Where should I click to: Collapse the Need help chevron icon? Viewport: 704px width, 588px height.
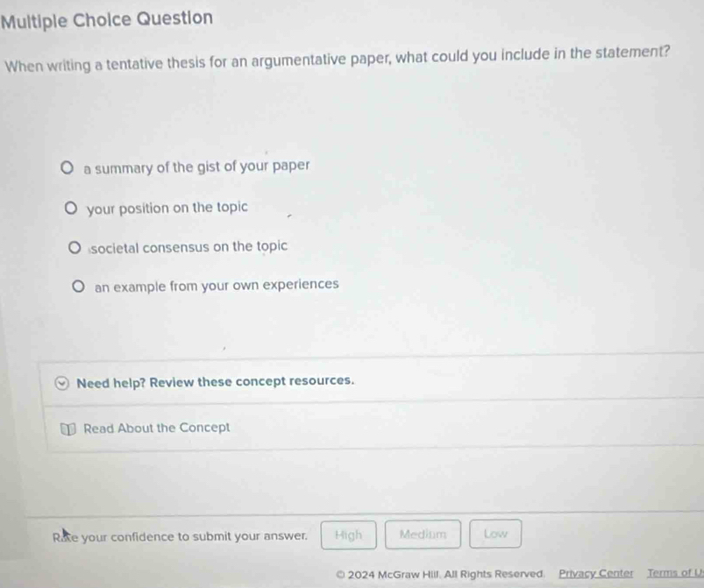point(60,382)
